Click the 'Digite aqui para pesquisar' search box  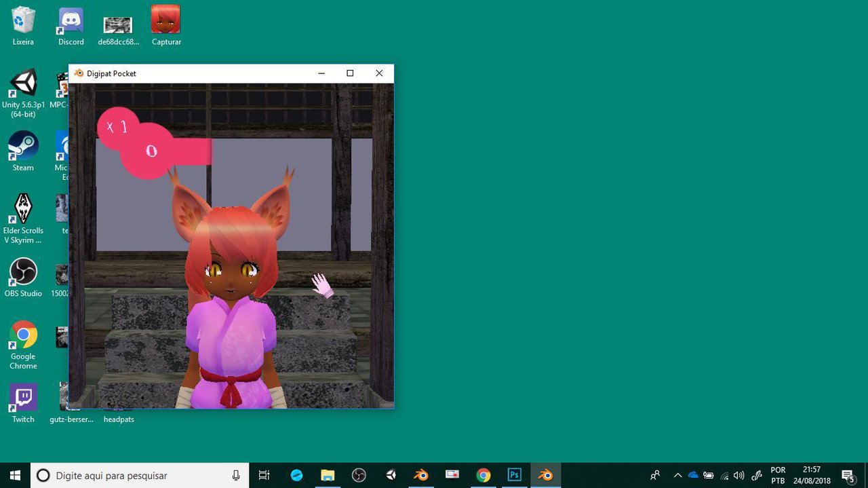click(x=140, y=475)
